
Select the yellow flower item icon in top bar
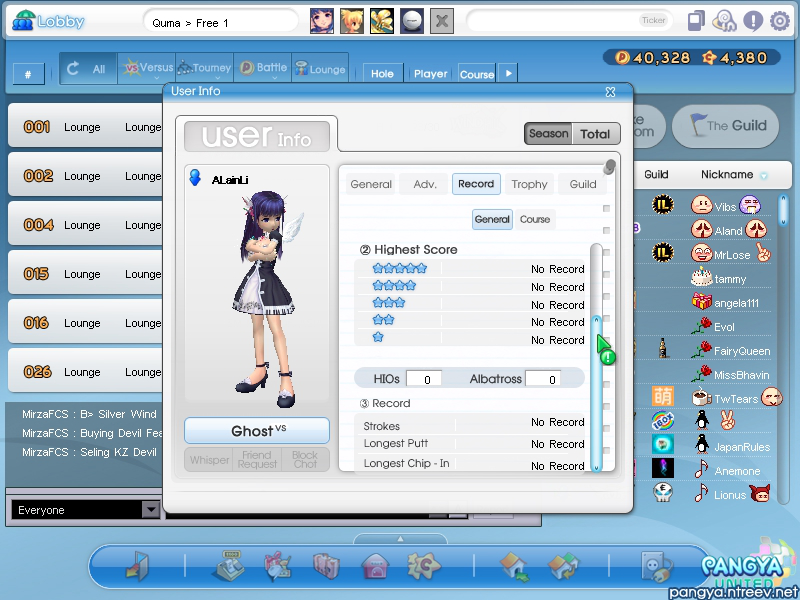382,21
